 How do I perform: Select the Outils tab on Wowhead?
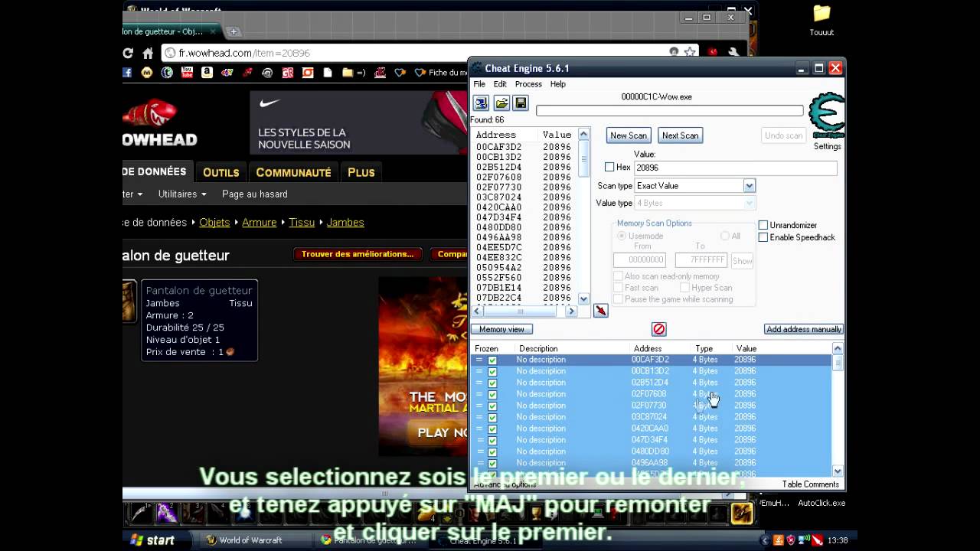coord(221,172)
